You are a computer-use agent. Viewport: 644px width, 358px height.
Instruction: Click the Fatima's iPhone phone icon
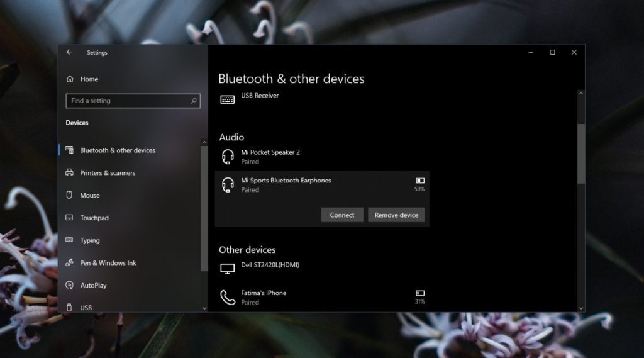coord(228,297)
